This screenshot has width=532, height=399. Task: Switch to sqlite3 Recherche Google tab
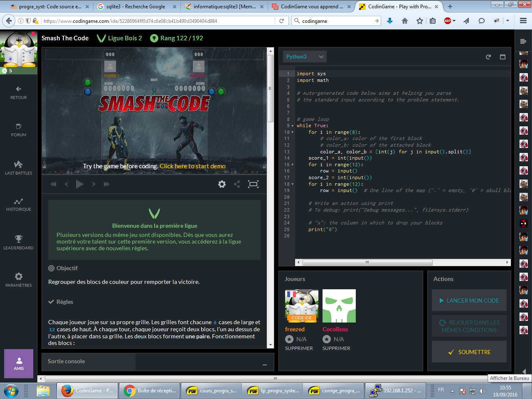(135, 7)
